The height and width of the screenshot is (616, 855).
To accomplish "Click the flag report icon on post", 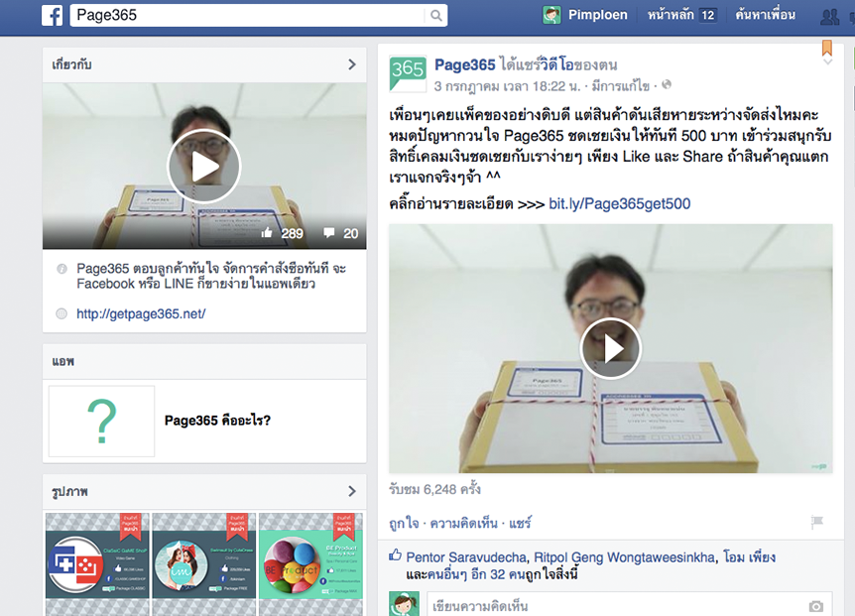I will (817, 522).
